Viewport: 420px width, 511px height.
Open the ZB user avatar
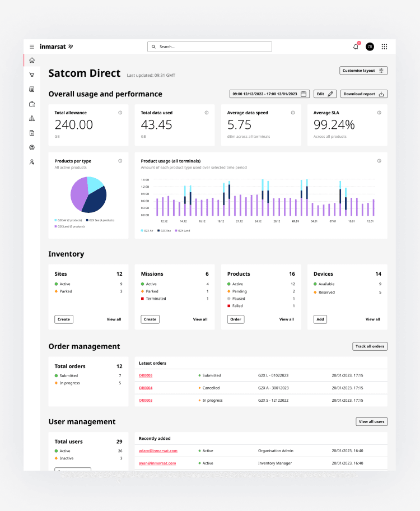pos(370,47)
